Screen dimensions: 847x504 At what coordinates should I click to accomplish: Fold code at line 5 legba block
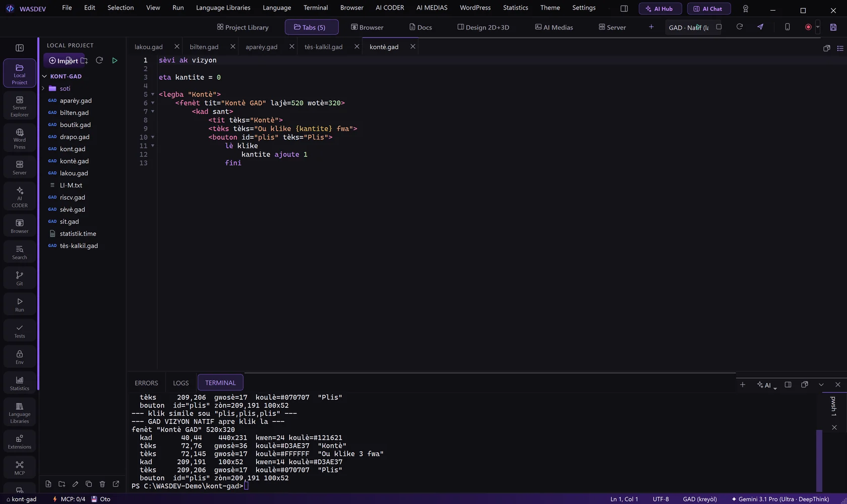click(153, 94)
